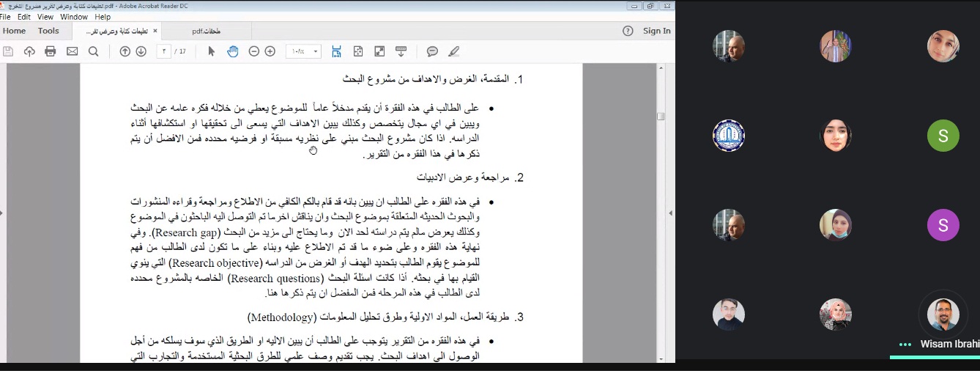Open the View menu
The height and width of the screenshot is (379, 980).
(x=45, y=17)
